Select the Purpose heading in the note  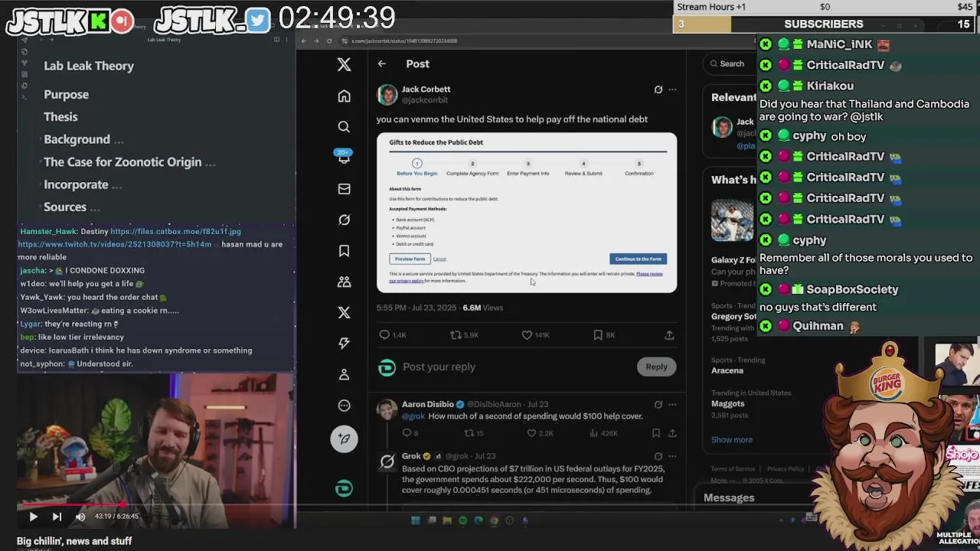click(x=66, y=94)
